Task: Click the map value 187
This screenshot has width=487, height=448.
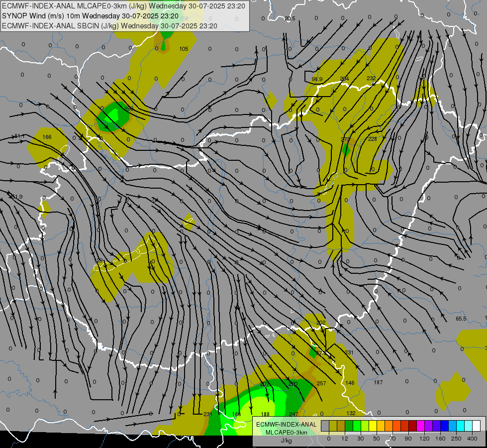Action: (378, 382)
